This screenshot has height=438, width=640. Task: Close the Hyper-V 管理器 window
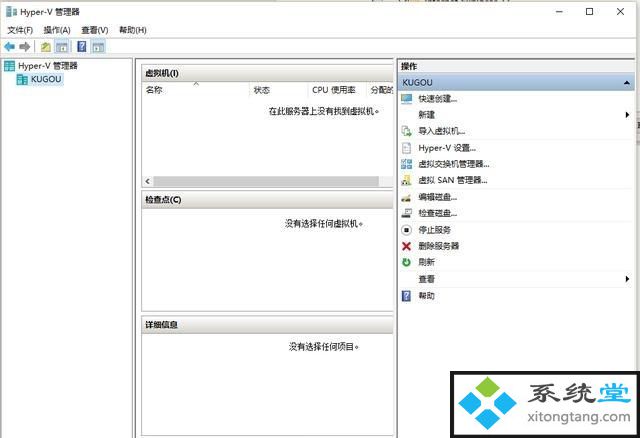coord(620,12)
